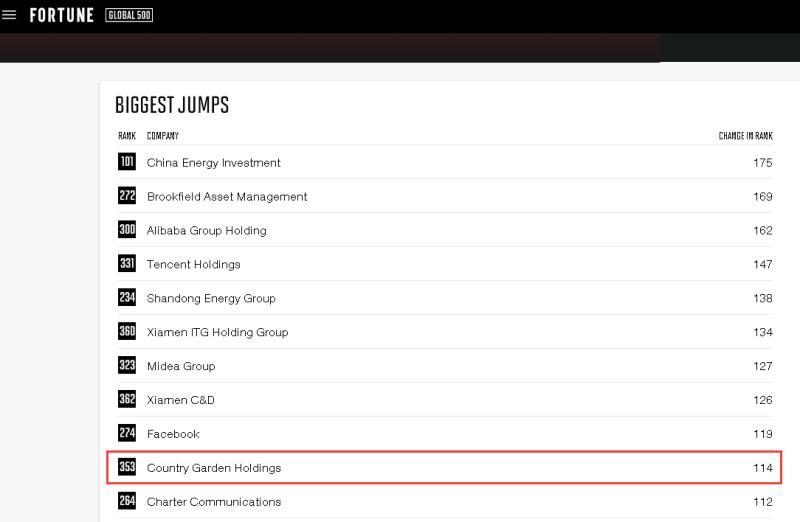Click the Global 500 badge
The width and height of the screenshot is (800, 522).
[x=129, y=15]
